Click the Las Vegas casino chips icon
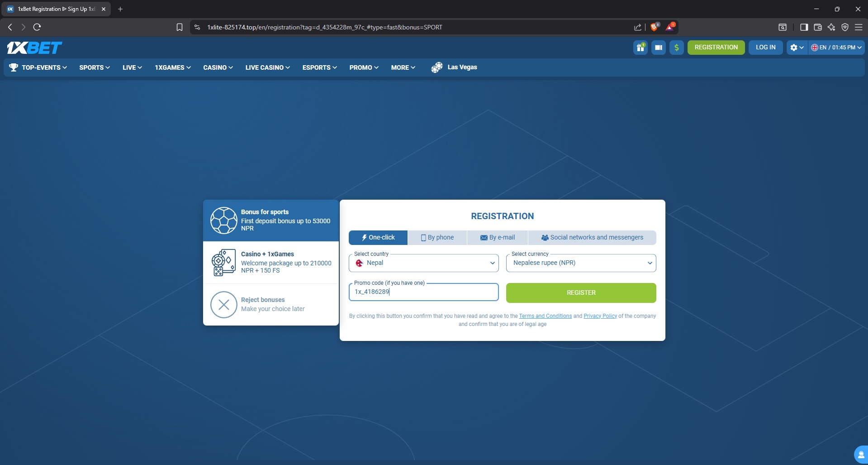868x465 pixels. click(x=436, y=67)
